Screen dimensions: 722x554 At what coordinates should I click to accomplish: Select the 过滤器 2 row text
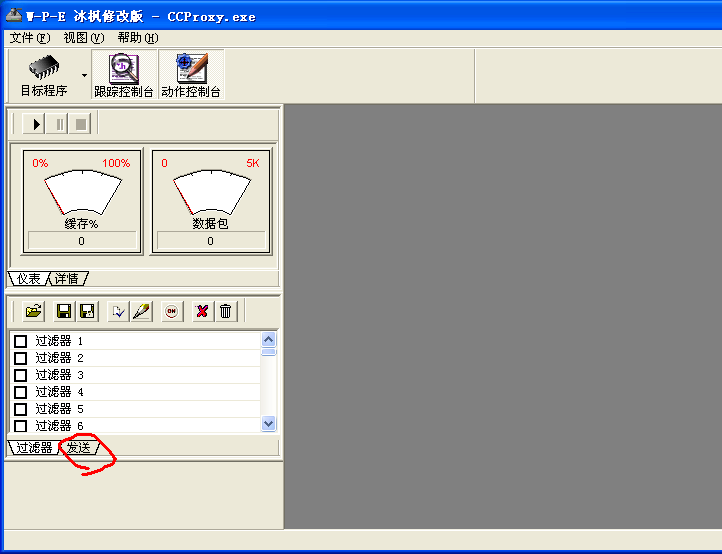click(x=59, y=358)
